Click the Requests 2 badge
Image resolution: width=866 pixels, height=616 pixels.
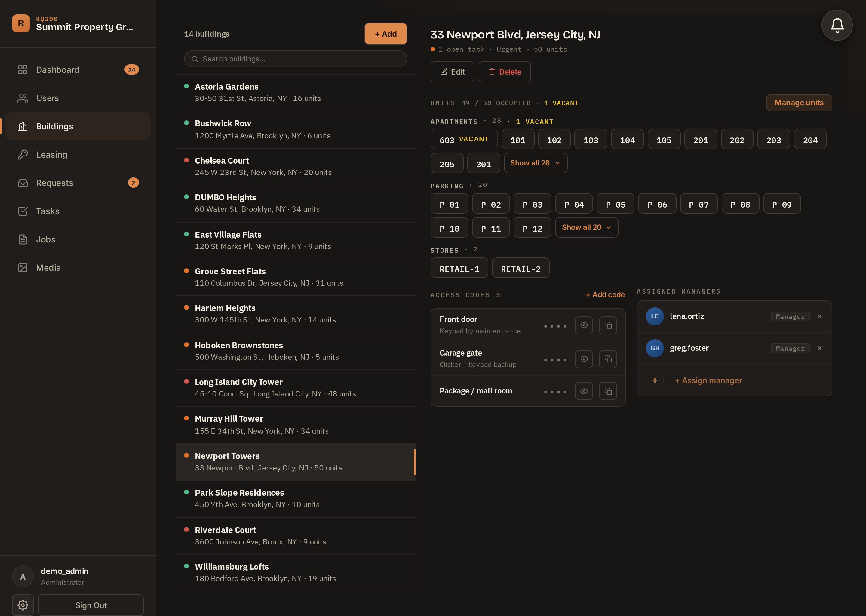pos(133,183)
